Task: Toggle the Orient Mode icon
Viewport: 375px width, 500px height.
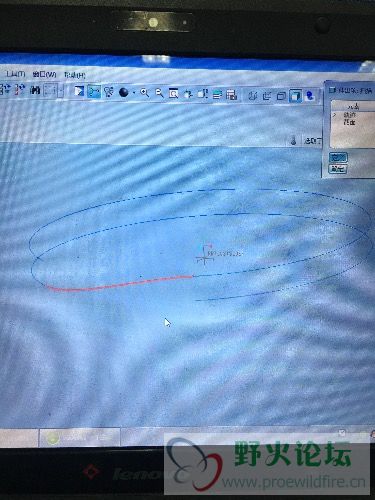Action: pyautogui.click(x=109, y=91)
